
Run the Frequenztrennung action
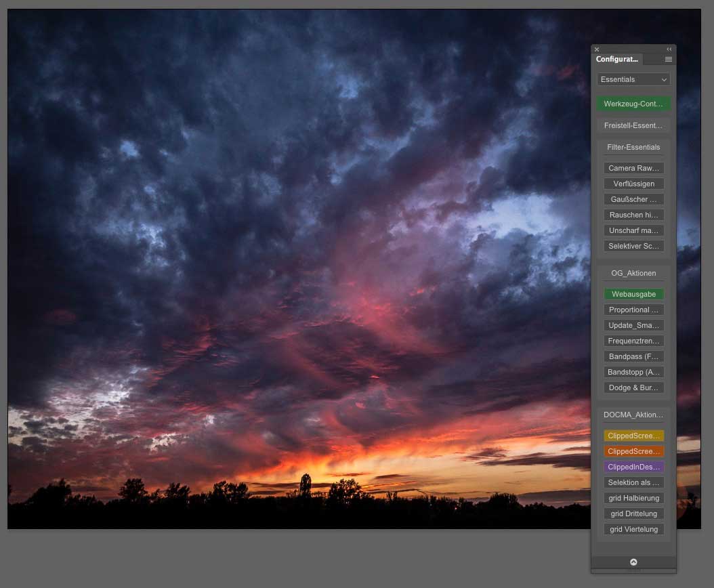click(x=633, y=341)
